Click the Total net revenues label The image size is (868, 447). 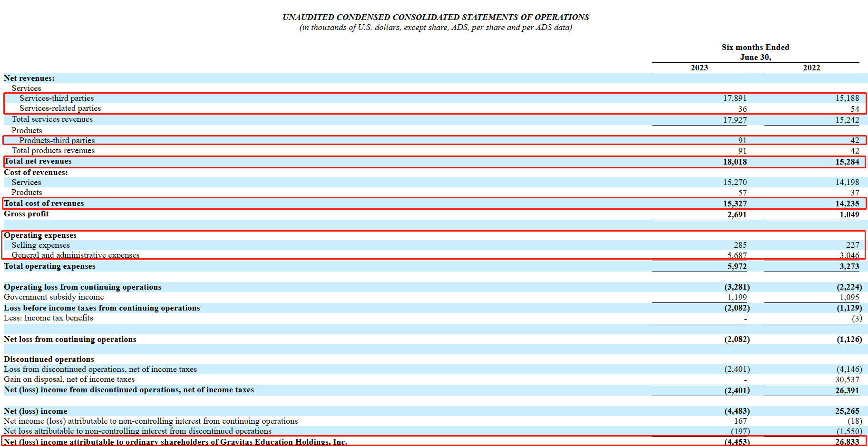[x=38, y=161]
